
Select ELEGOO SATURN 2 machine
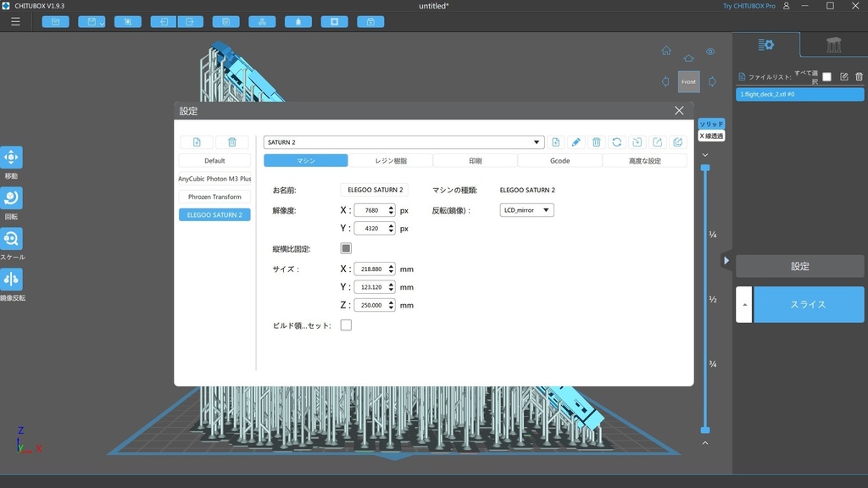pyautogui.click(x=214, y=214)
